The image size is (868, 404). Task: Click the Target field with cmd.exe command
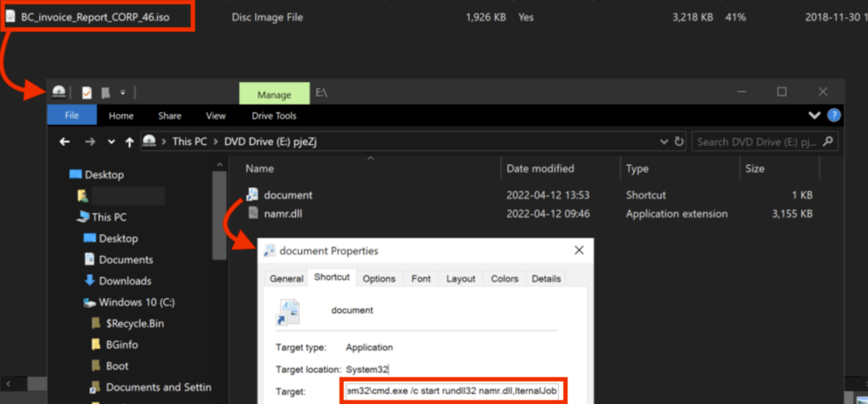(x=452, y=391)
